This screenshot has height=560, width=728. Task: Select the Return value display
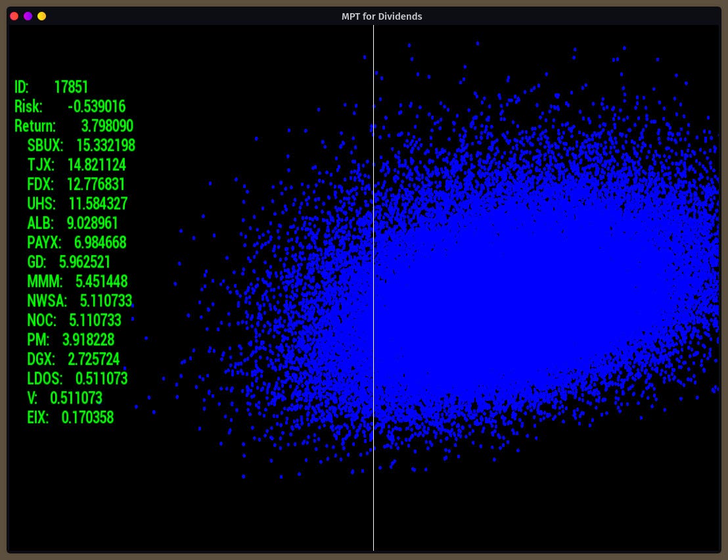click(74, 126)
